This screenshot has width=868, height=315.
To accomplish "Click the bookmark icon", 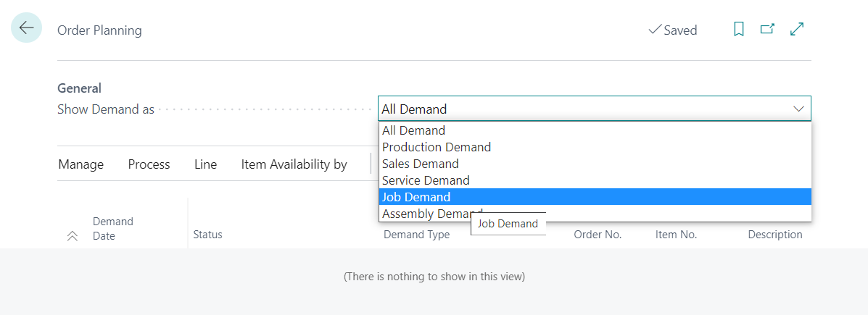I will pyautogui.click(x=739, y=30).
